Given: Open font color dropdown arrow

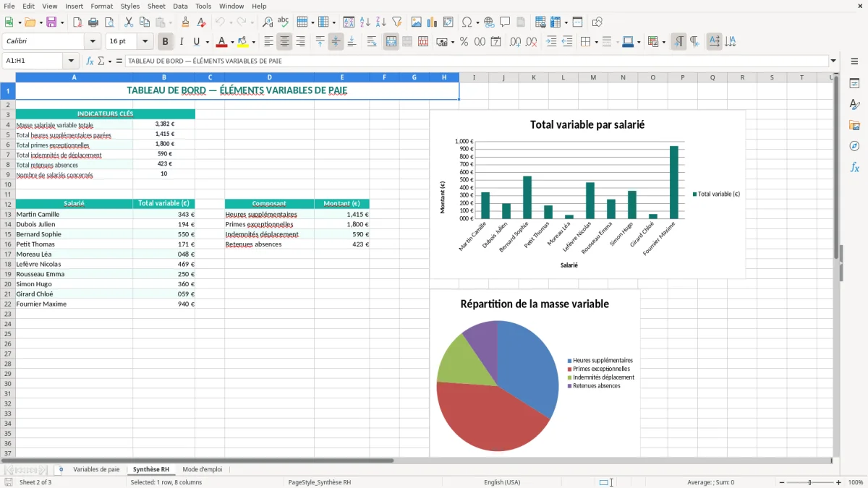Looking at the screenshot, I should click(x=232, y=42).
